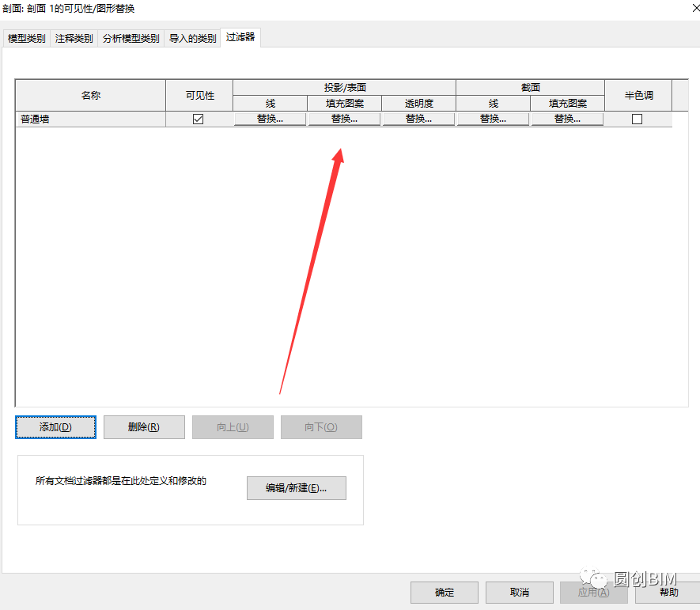This screenshot has width=700, height=610.
Task: Go to the 导入的类别 tab
Action: coord(192,39)
